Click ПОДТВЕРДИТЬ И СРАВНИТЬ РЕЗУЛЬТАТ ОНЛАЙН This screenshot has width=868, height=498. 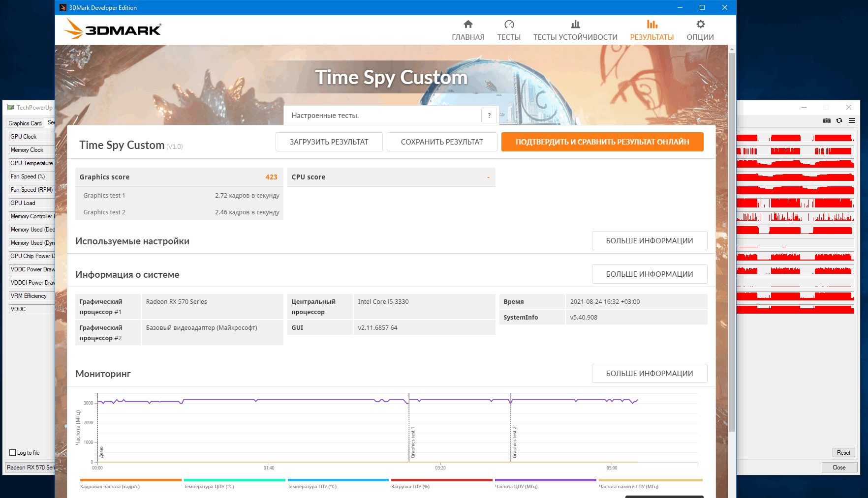point(602,142)
